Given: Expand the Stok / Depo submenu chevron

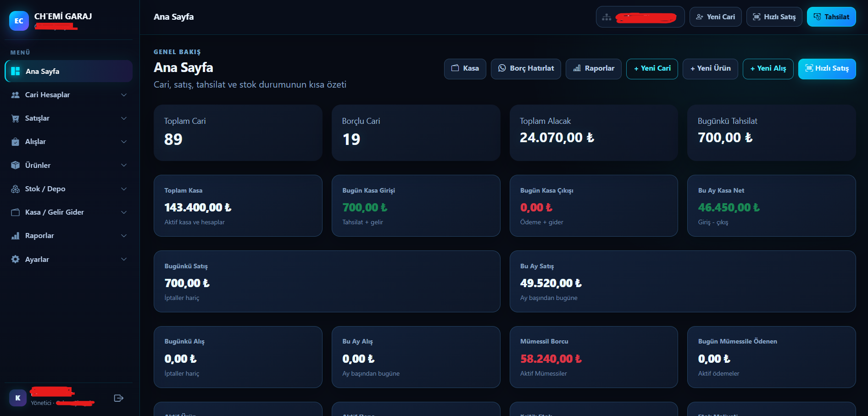Looking at the screenshot, I should pyautogui.click(x=124, y=189).
